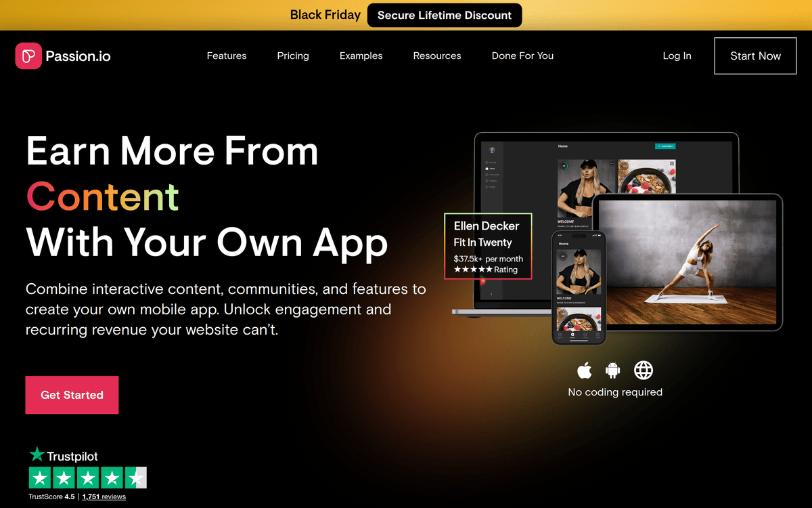812x508 pixels.
Task: Click the Log In link
Action: (x=677, y=56)
